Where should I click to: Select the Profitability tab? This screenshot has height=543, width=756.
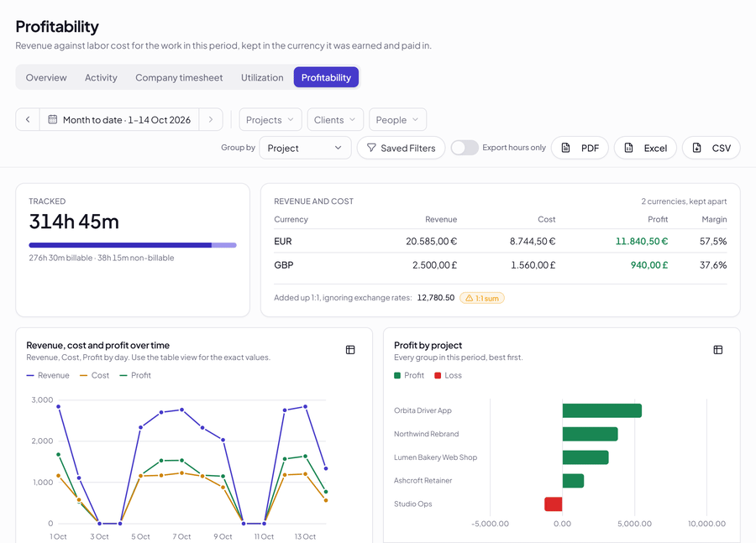(x=326, y=77)
